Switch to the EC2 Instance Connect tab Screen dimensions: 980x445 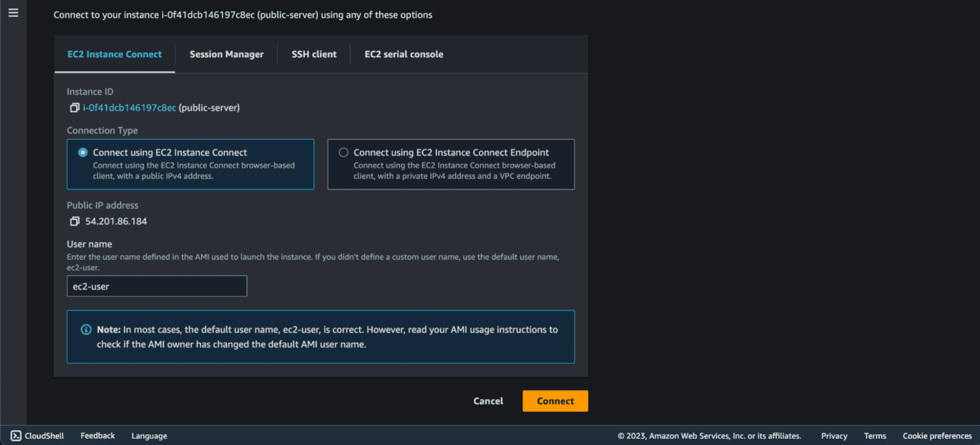coord(115,54)
